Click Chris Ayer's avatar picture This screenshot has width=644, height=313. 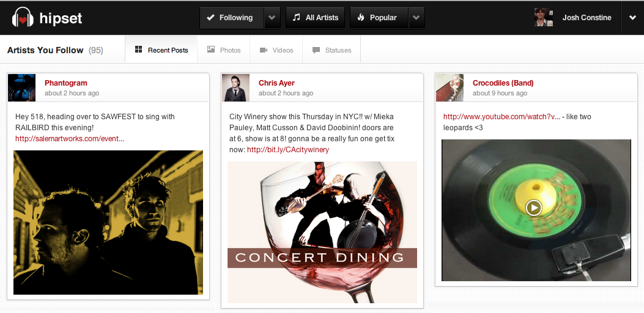(x=235, y=87)
